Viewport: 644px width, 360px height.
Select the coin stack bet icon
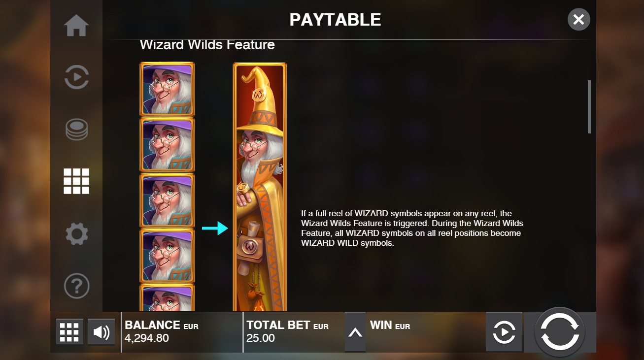click(x=76, y=130)
